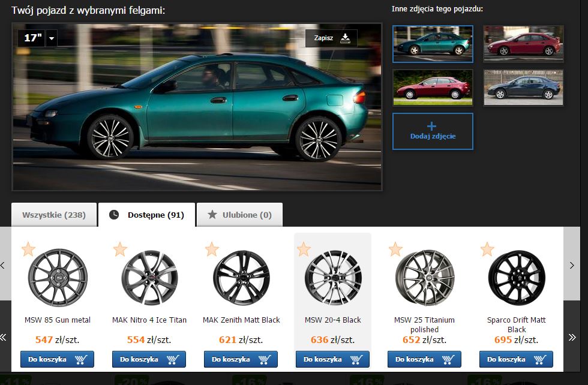Go to next wheels with right chevron
This screenshot has width=588, height=385.
pyautogui.click(x=572, y=266)
